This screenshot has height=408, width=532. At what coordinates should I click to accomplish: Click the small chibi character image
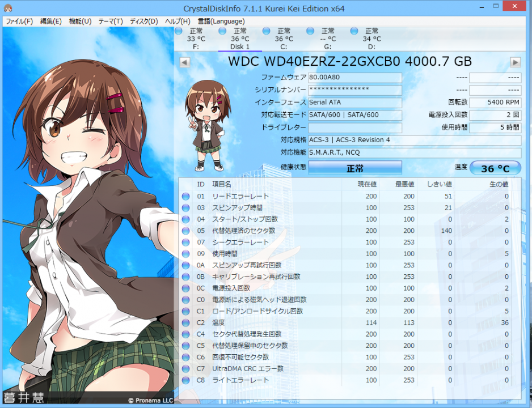point(208,125)
